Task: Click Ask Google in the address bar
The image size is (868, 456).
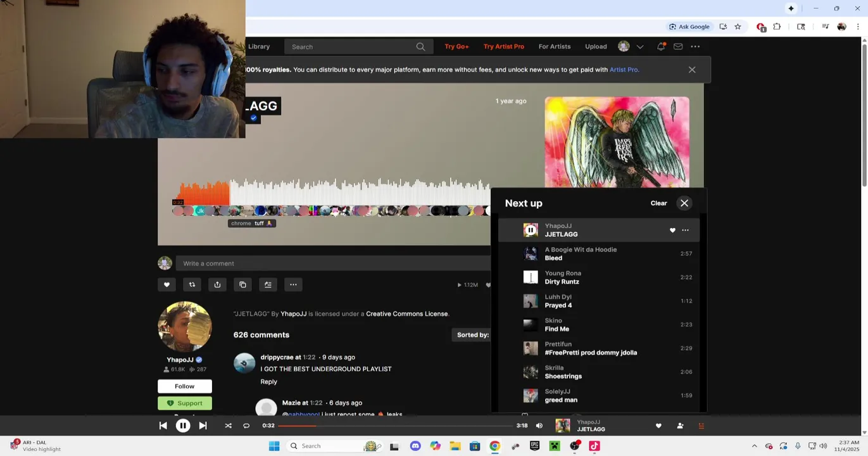Action: click(689, 27)
